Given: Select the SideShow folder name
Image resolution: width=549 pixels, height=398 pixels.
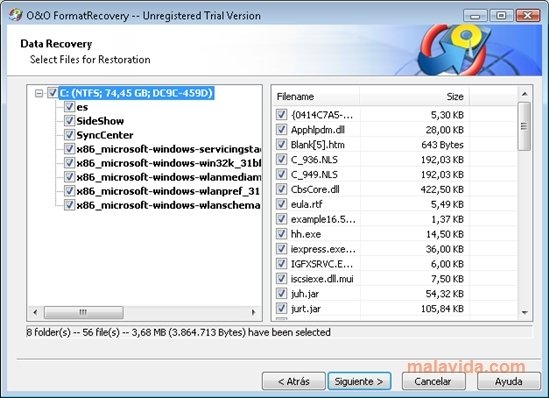Looking at the screenshot, I should pyautogui.click(x=100, y=121).
